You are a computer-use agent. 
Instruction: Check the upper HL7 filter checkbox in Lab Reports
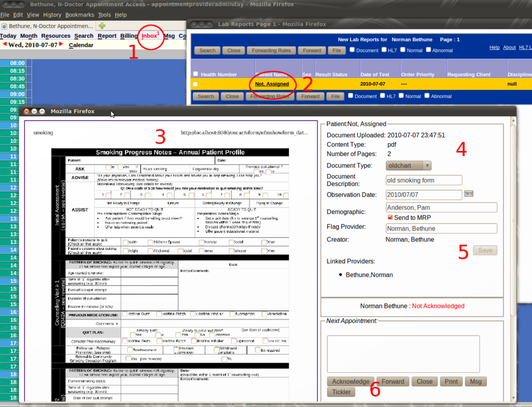(x=384, y=49)
